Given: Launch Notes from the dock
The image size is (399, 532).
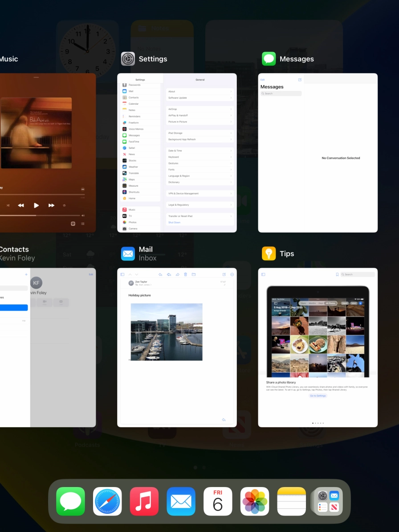Looking at the screenshot, I should pos(292,501).
